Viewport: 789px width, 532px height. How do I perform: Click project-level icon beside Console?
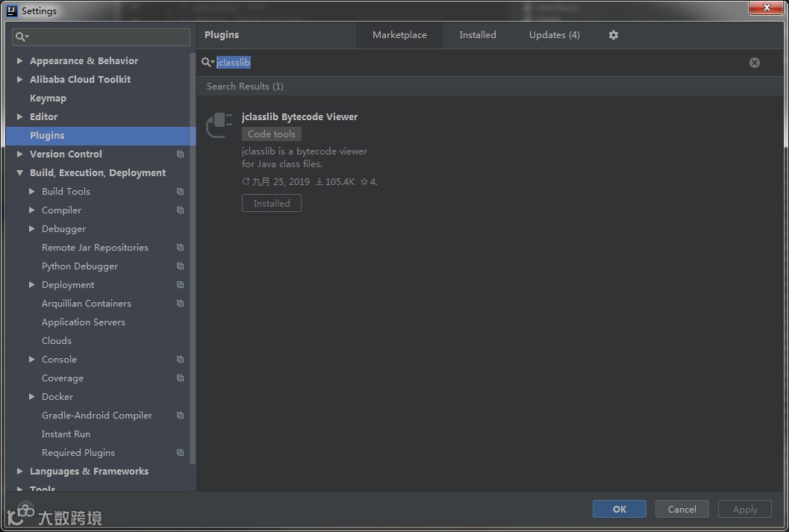point(180,359)
